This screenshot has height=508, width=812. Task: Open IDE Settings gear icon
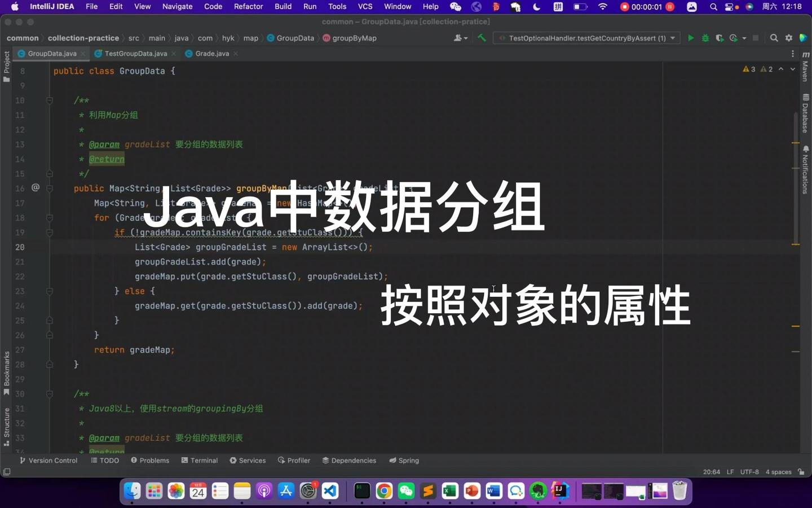pyautogui.click(x=788, y=38)
